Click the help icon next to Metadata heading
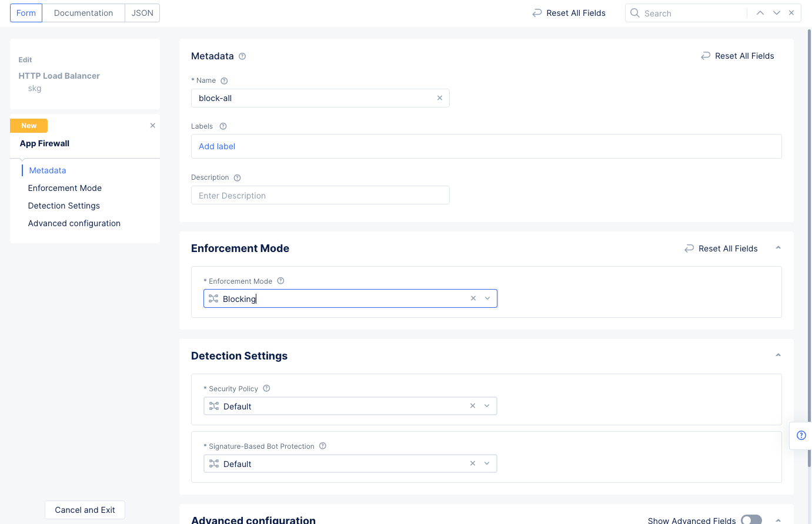The width and height of the screenshot is (812, 524). click(x=242, y=56)
